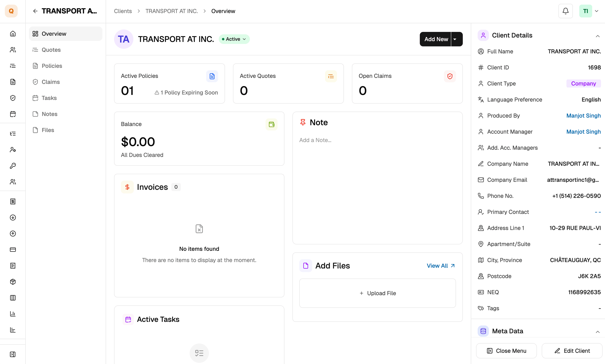Open the Claims menu item

click(x=51, y=82)
